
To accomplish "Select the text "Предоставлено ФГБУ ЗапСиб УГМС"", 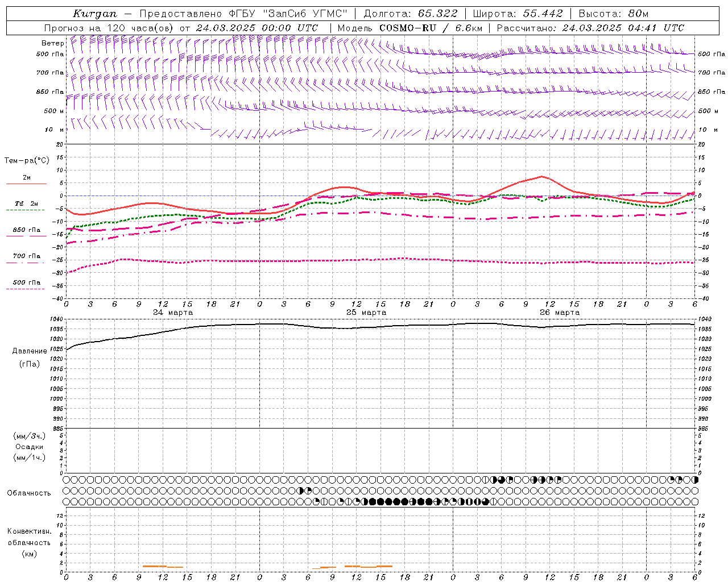I will [243, 14].
